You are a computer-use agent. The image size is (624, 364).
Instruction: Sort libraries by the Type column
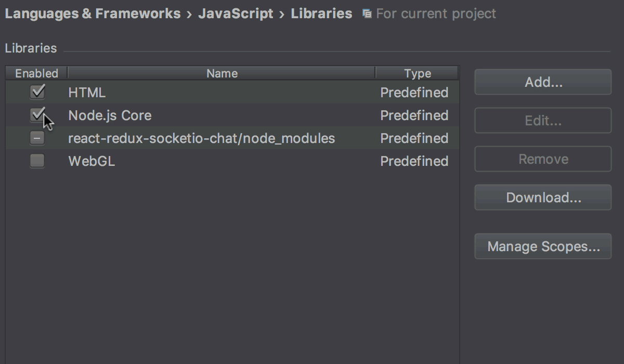pyautogui.click(x=417, y=73)
